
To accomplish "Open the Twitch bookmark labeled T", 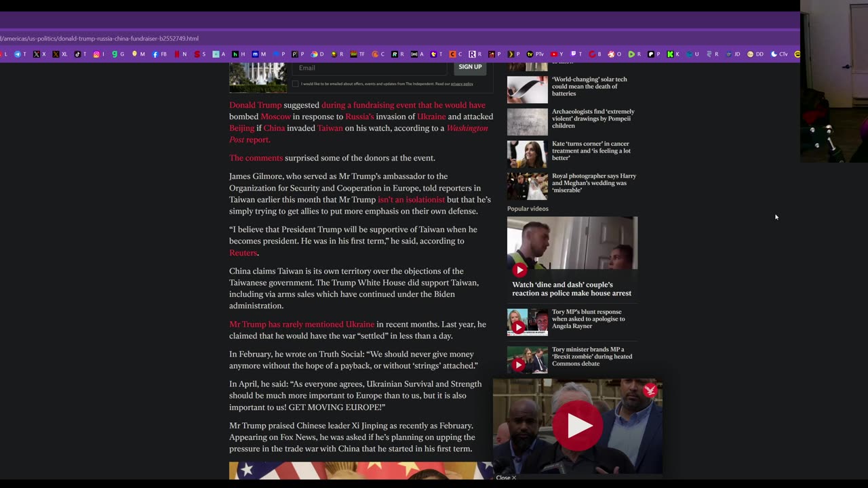I will (576, 54).
